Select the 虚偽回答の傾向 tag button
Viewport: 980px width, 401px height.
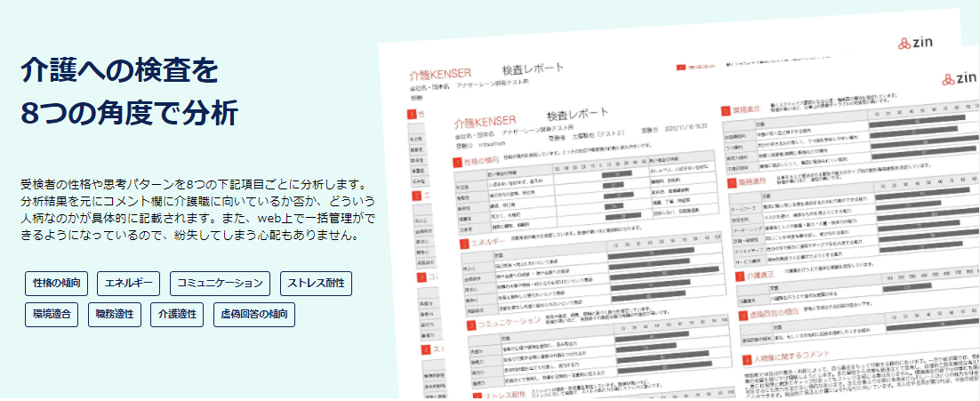coord(253,315)
